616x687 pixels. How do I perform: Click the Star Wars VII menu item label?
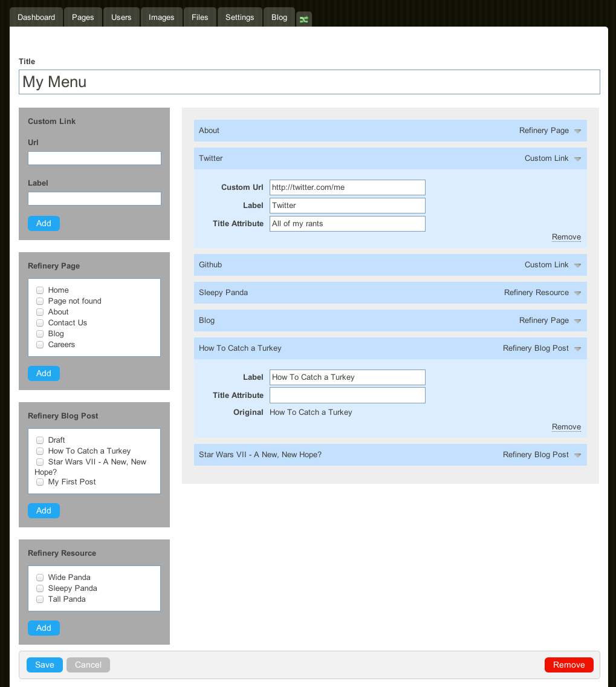click(260, 454)
